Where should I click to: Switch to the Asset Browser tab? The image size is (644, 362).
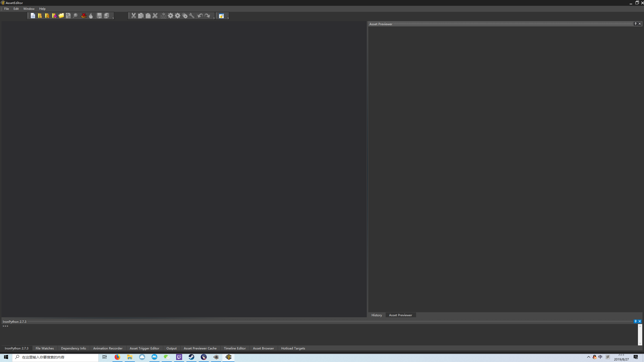point(263,348)
